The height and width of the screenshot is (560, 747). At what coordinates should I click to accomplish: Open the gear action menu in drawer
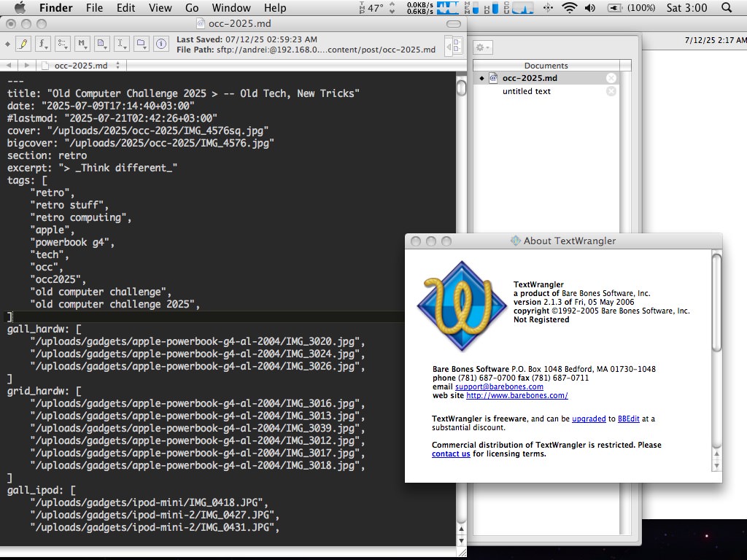483,47
